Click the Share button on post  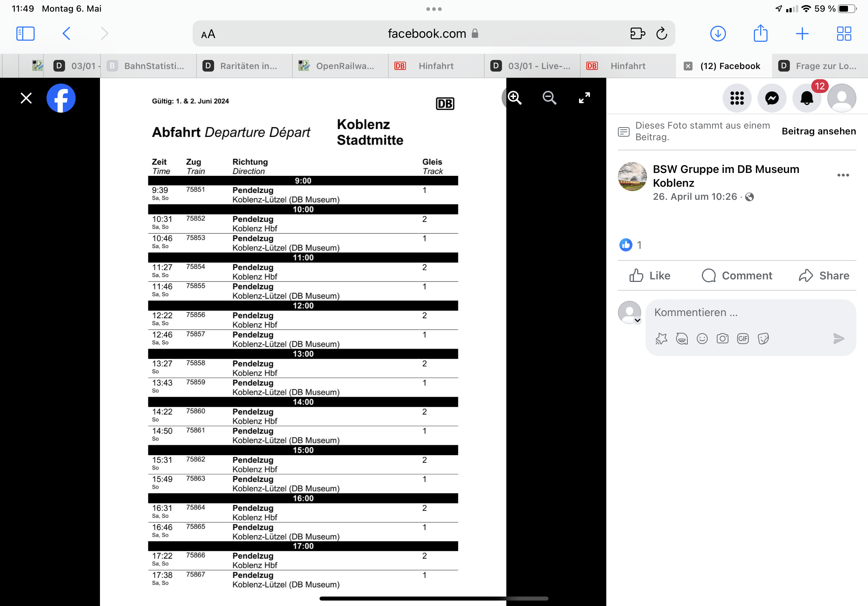click(824, 275)
